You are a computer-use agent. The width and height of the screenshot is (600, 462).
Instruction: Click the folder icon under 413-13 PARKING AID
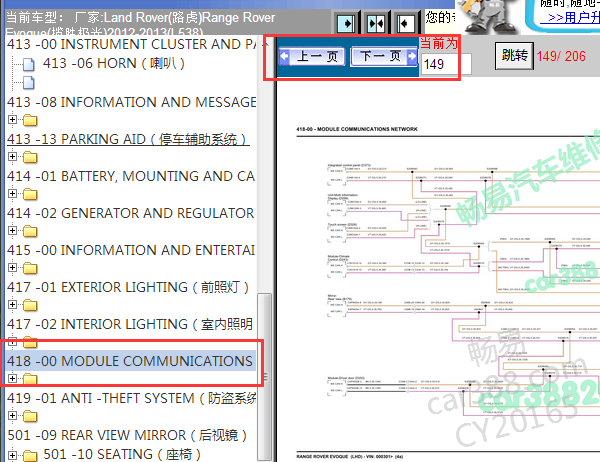30,157
